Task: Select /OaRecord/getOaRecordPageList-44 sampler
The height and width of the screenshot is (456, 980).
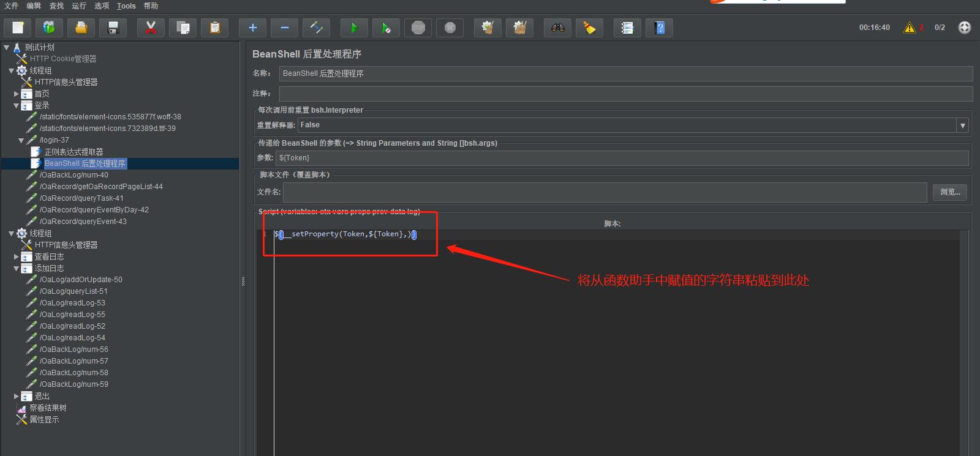Action: 101,187
